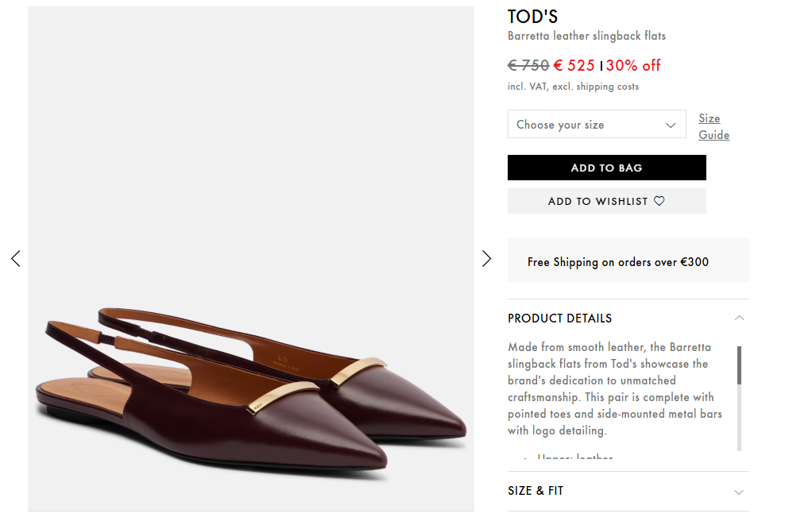Open the Size Guide link

click(713, 126)
